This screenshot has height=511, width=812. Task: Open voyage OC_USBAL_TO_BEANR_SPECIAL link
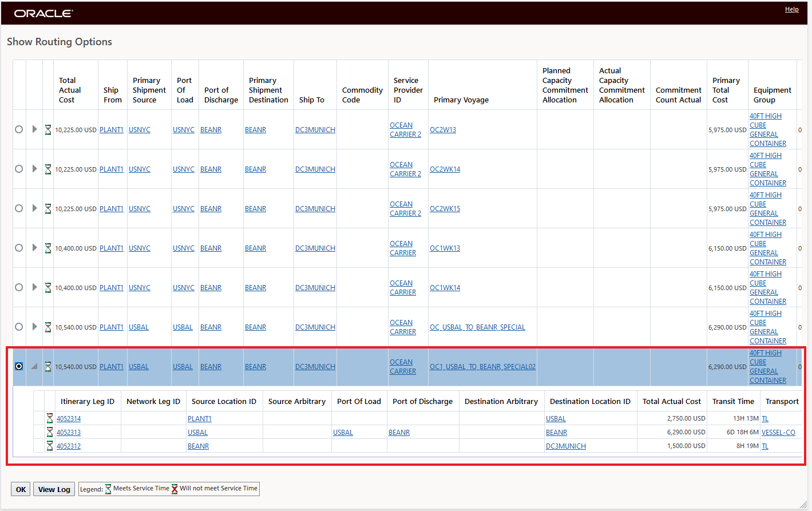477,327
